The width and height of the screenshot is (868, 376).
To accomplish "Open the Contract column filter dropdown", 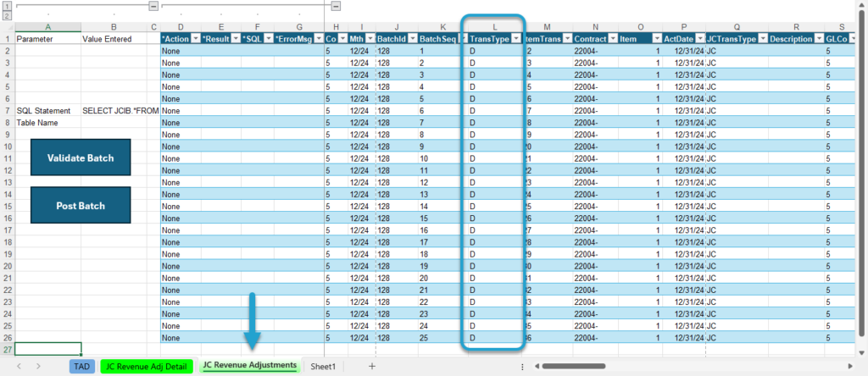I will pos(612,39).
